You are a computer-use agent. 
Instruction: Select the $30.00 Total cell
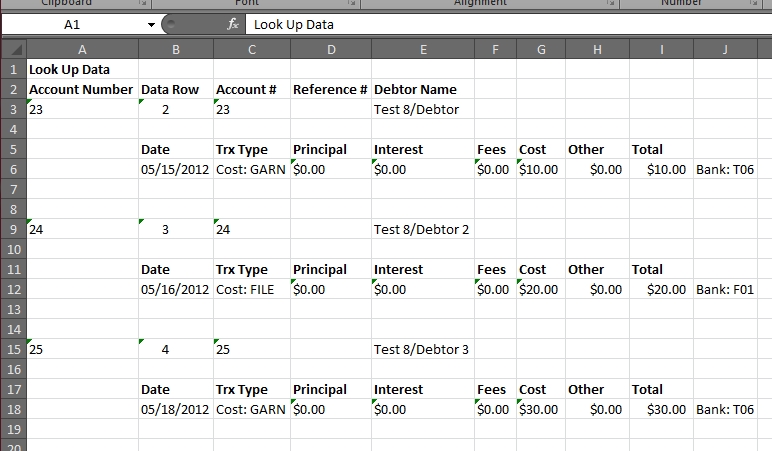click(660, 409)
